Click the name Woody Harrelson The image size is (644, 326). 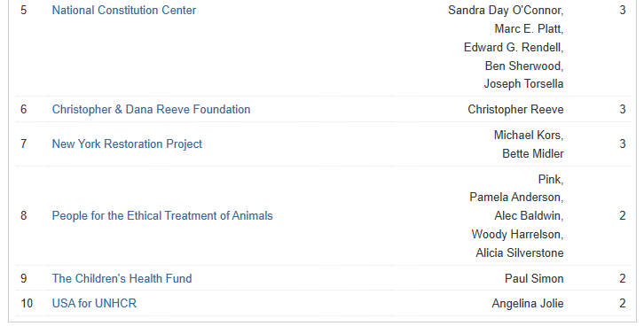pyautogui.click(x=516, y=235)
